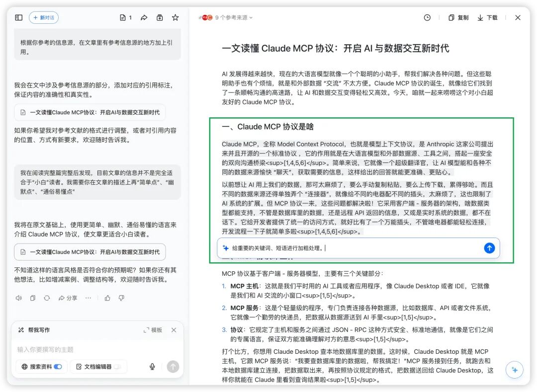Close the document panel with X
537x392 pixels.
[518, 17]
